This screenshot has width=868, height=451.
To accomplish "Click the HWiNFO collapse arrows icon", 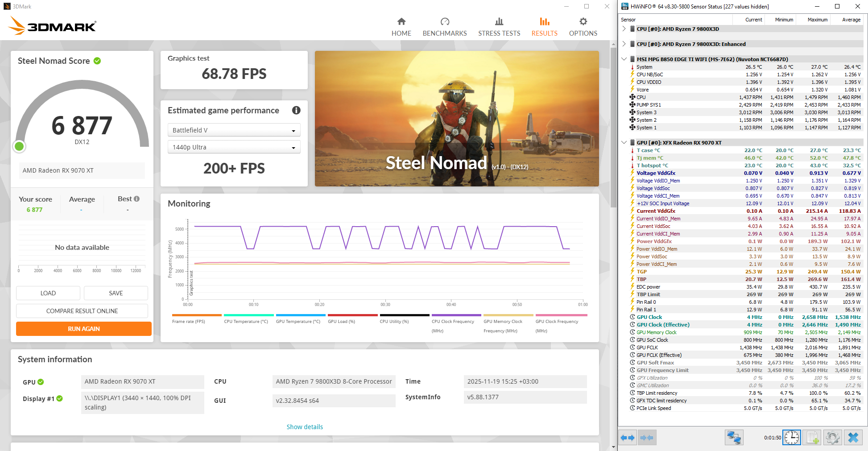I will tap(647, 438).
